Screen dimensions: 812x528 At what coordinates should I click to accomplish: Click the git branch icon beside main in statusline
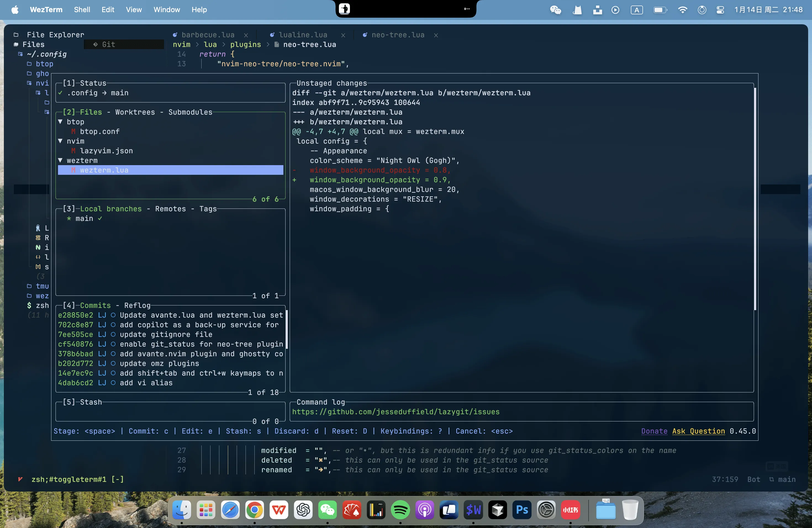pos(772,480)
